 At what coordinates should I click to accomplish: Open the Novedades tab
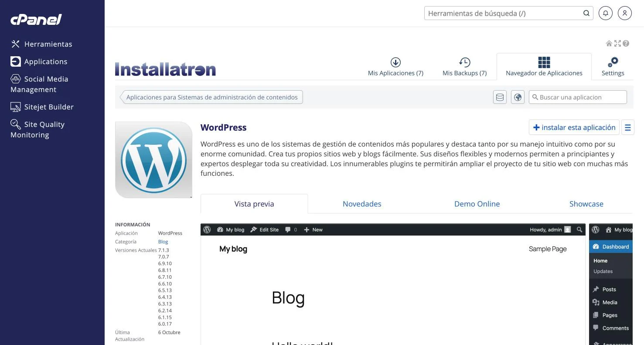(x=362, y=204)
